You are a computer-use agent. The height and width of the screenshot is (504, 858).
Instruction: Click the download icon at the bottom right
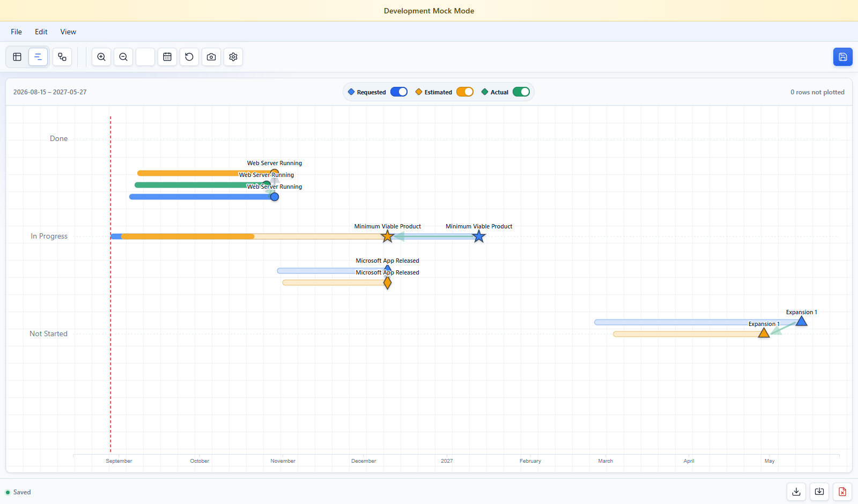point(796,492)
